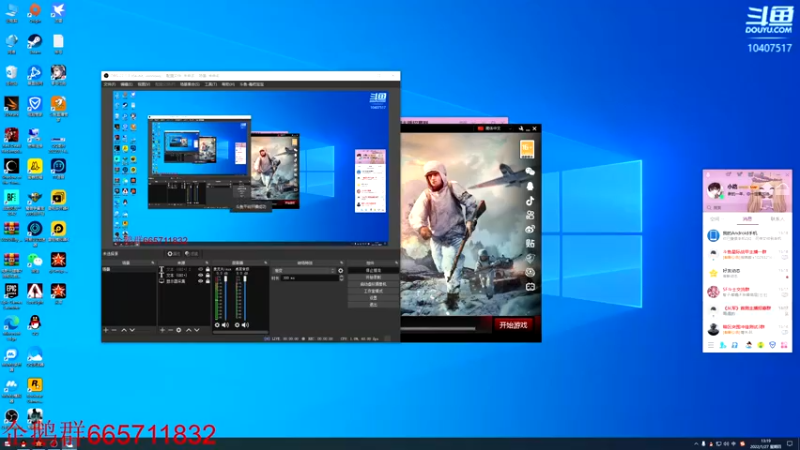Pop out the Sources dock panel
This screenshot has width=800, height=450.
pyautogui.click(x=207, y=263)
